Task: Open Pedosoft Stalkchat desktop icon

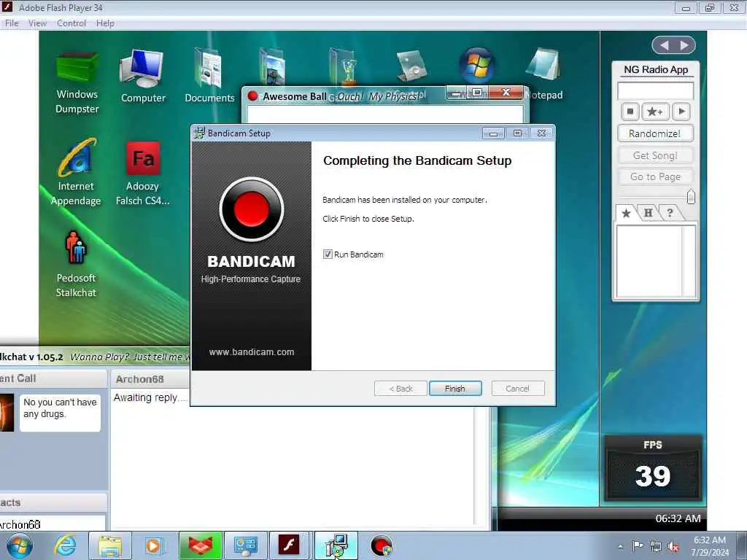Action: coord(76,264)
